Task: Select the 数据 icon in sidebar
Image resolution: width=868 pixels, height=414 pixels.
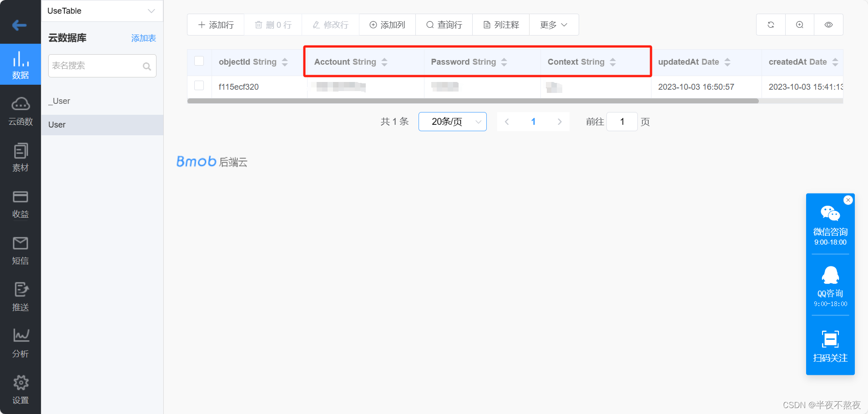Action: [x=20, y=64]
